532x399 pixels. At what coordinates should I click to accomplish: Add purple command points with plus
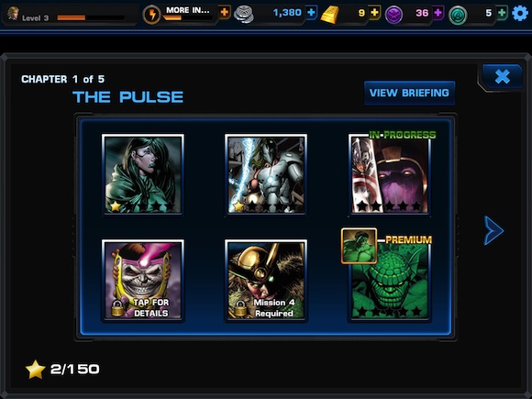(x=438, y=13)
